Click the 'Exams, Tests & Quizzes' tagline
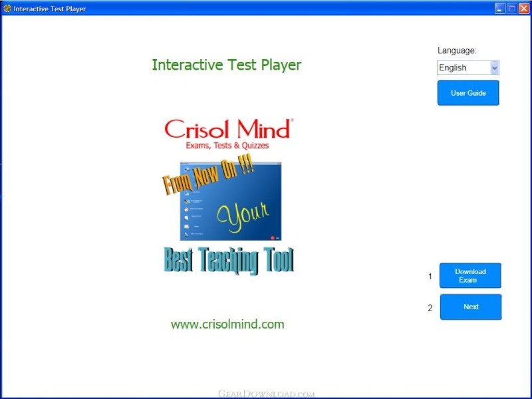Screen dimensions: 532x399 (227, 146)
